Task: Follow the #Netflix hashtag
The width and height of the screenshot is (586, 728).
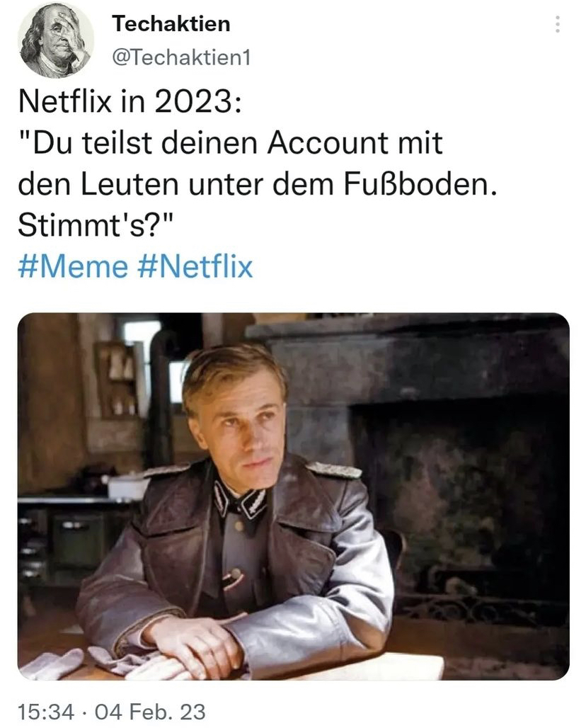Action: [195, 267]
